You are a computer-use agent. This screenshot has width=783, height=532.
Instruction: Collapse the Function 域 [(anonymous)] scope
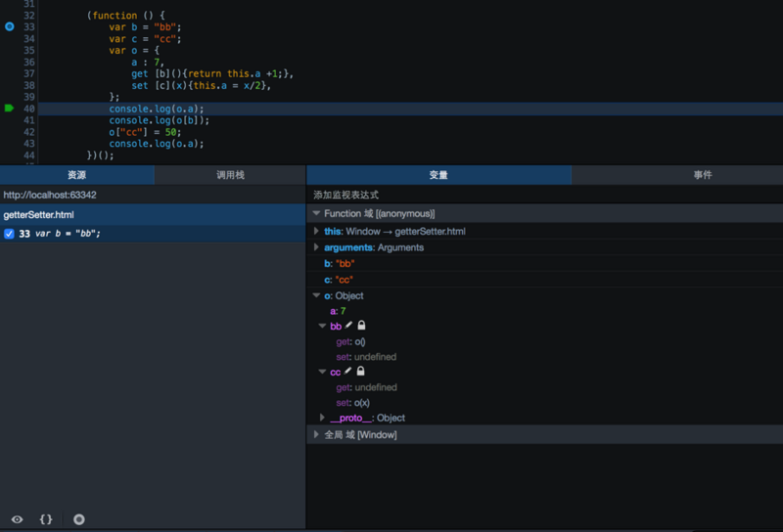[316, 213]
